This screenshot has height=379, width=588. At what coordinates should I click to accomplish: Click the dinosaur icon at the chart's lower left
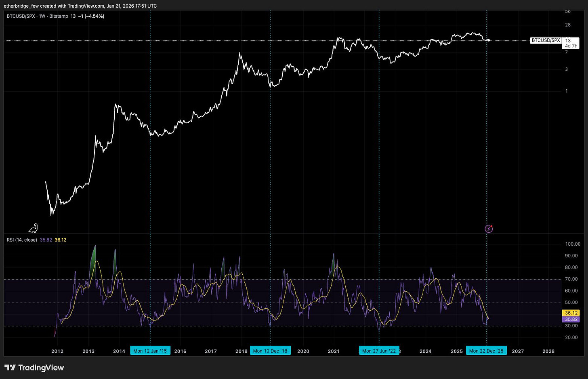click(33, 228)
